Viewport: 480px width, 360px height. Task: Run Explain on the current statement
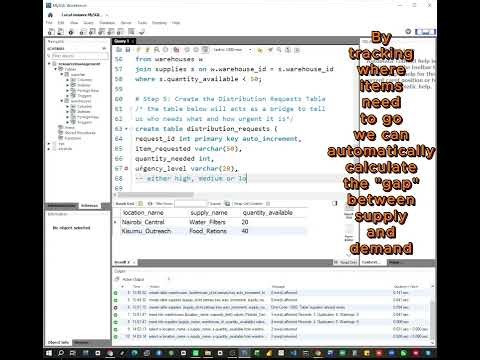click(x=156, y=50)
